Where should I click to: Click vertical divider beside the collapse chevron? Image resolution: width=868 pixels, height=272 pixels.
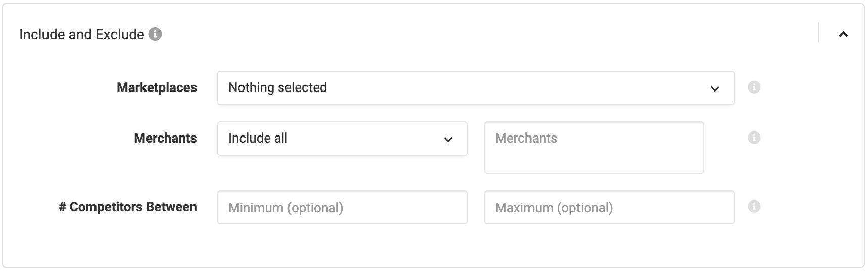pyautogui.click(x=819, y=32)
